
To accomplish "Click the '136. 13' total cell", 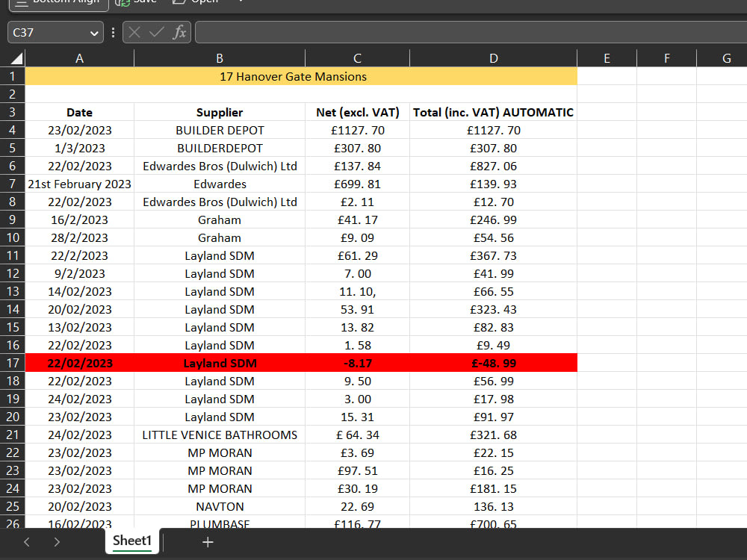I will click(494, 506).
